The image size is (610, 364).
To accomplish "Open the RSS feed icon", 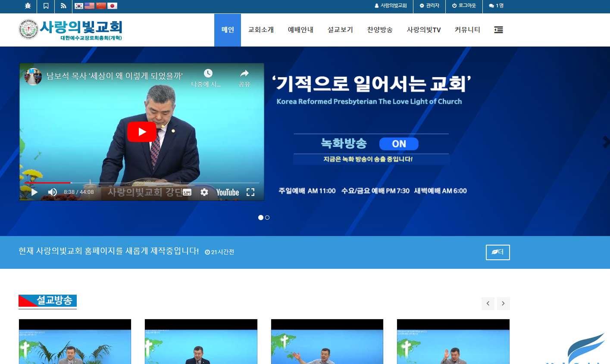I will [63, 6].
